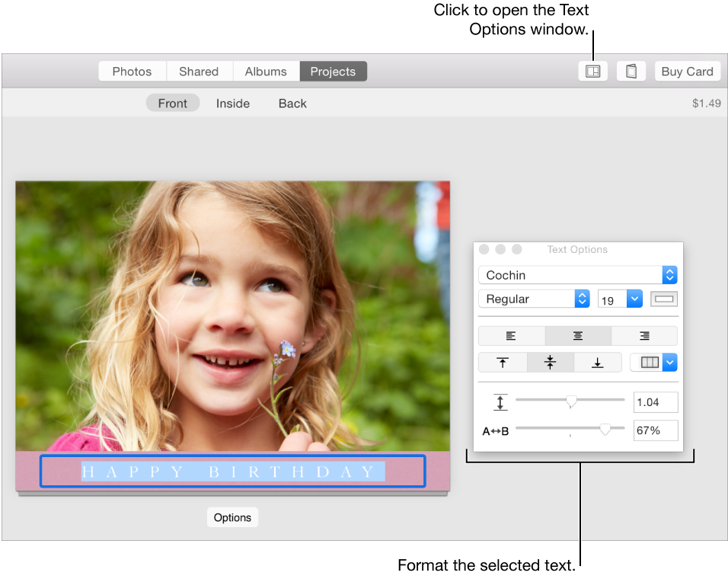Open the Cochin font dropdown
728x579 pixels.
point(577,275)
